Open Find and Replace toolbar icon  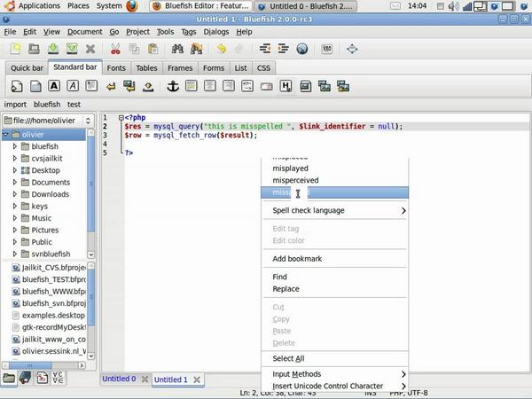196,49
